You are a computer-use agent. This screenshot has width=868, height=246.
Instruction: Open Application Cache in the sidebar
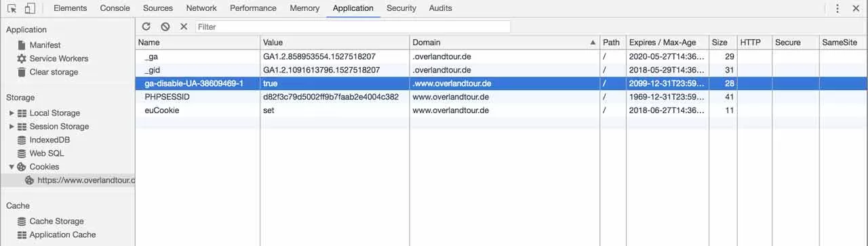pyautogui.click(x=62, y=234)
